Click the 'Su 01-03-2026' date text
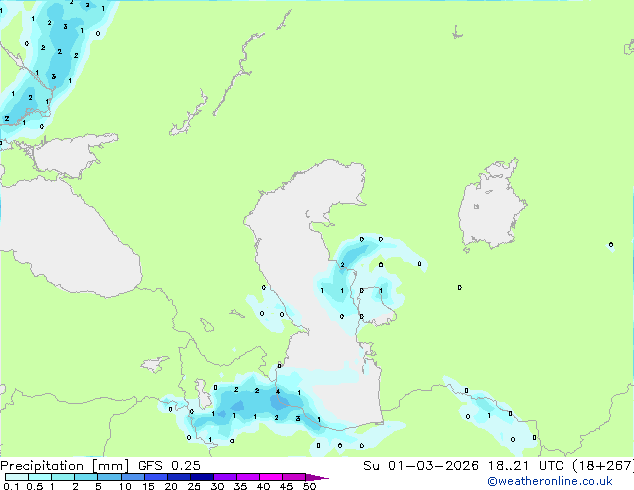The image size is (634, 490). 421,466
